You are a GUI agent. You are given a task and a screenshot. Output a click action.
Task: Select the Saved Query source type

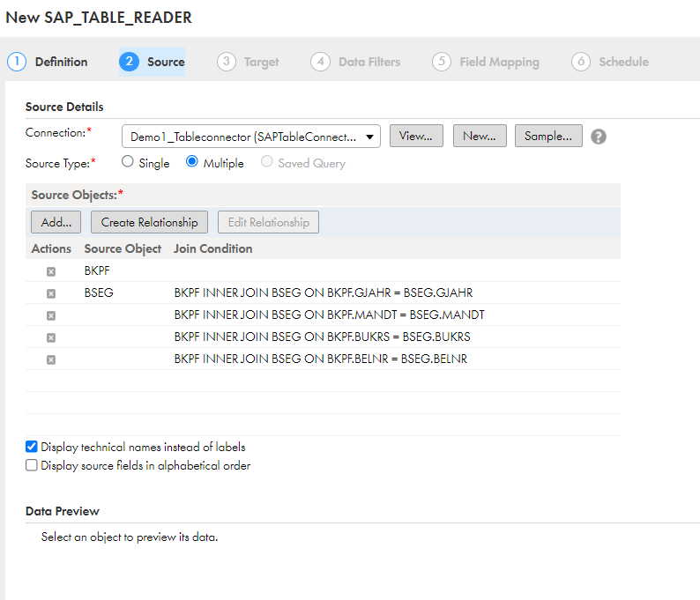266,161
